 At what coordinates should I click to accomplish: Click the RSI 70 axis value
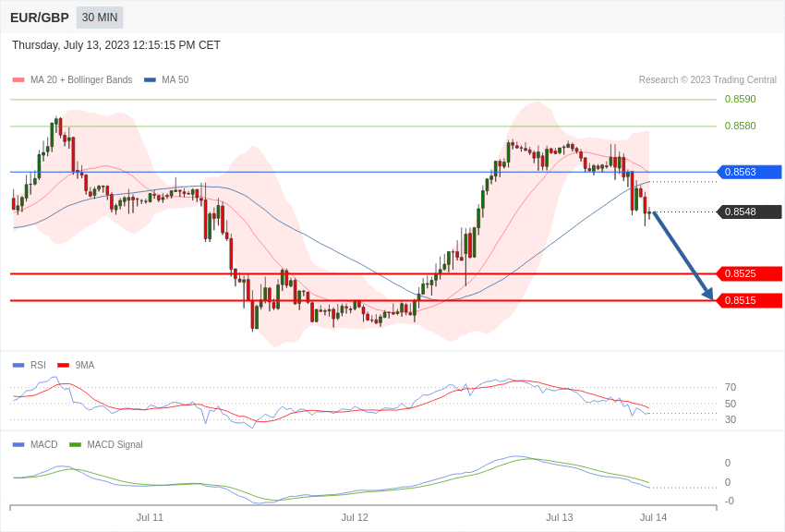pyautogui.click(x=731, y=387)
